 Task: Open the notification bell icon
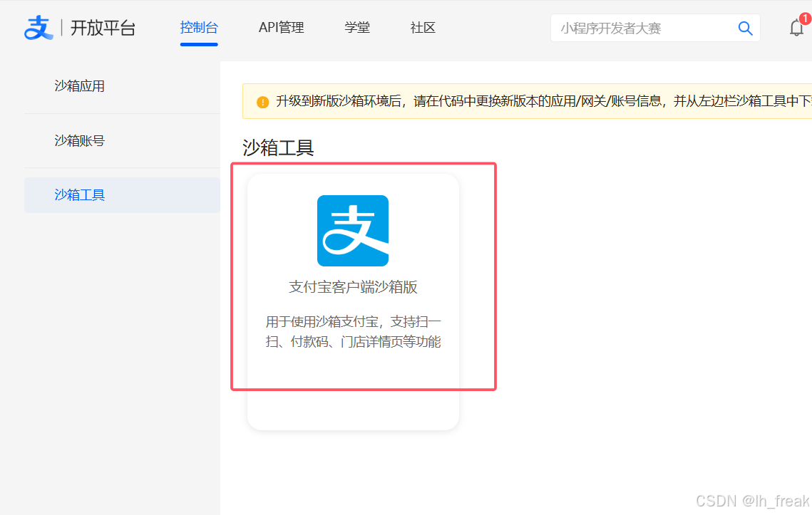point(796,28)
